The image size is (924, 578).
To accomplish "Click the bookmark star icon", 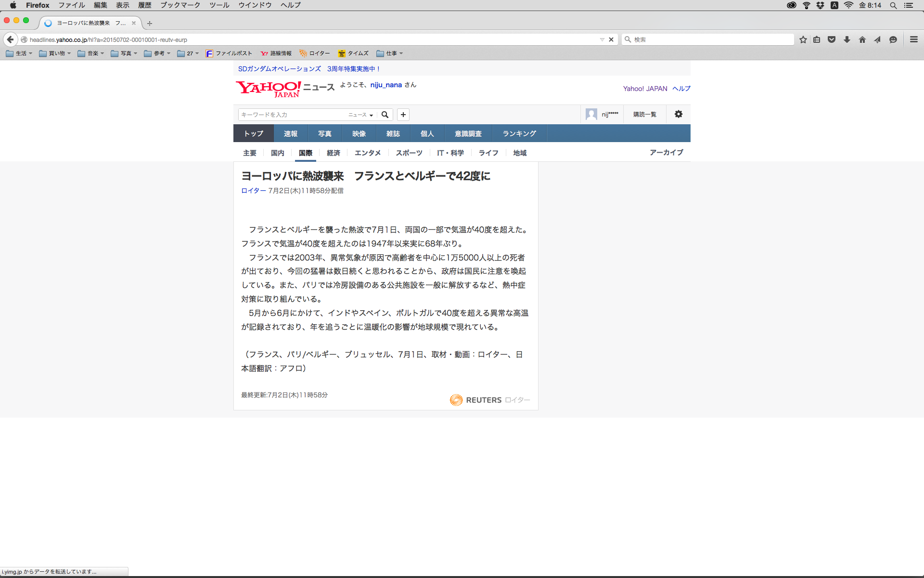I will coord(803,39).
